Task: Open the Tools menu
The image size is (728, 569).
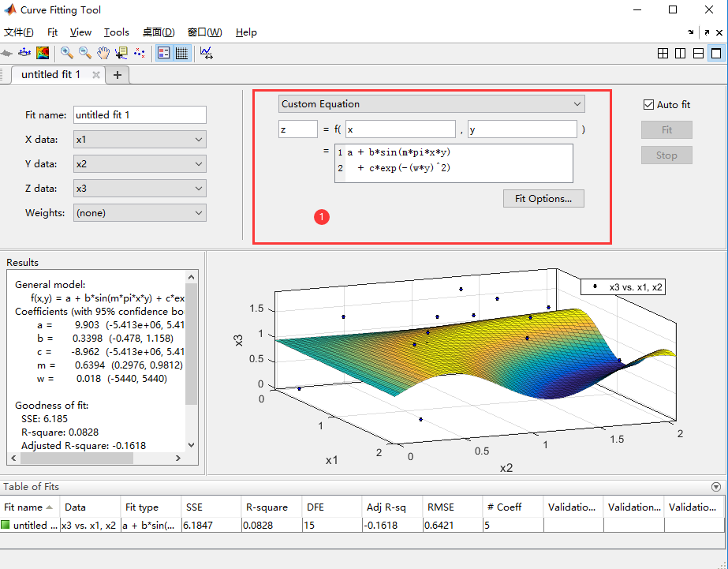Action: click(116, 32)
